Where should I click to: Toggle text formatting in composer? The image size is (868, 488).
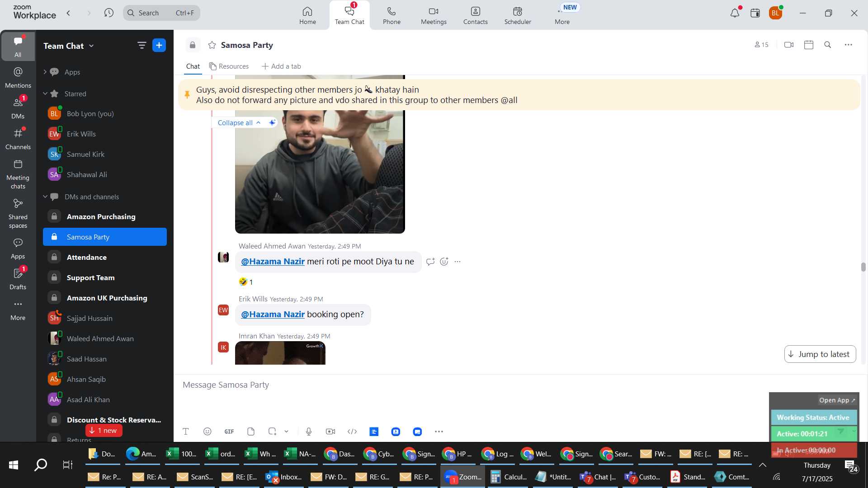point(185,432)
